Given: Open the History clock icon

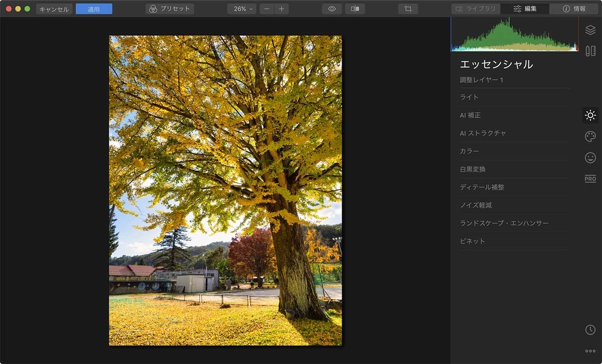Looking at the screenshot, I should 590,329.
